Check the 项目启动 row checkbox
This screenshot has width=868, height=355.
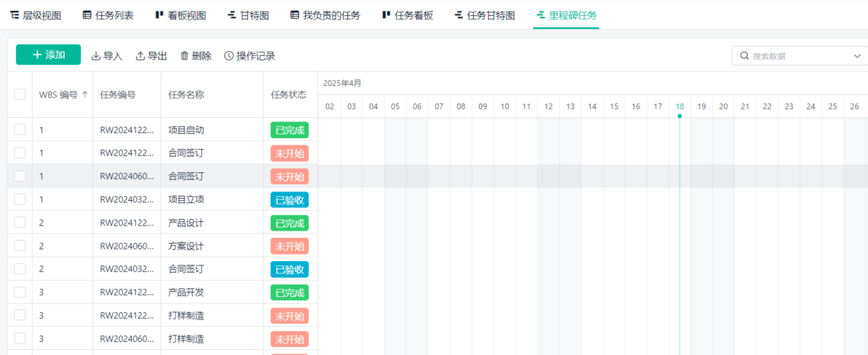coord(20,129)
